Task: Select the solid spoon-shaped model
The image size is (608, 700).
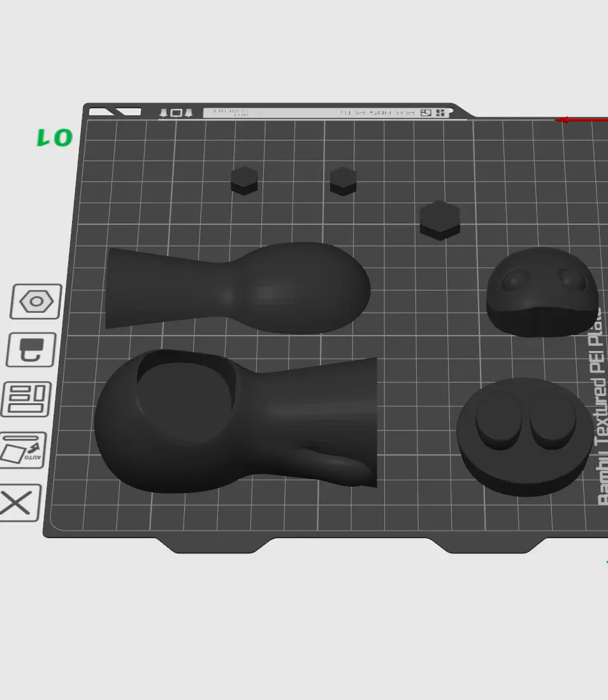Action: coord(238,288)
